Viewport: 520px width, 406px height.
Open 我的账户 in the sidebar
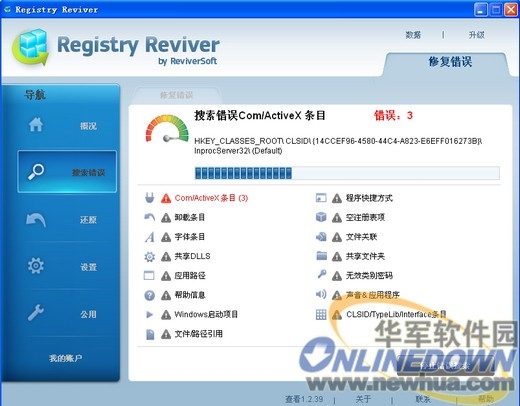click(x=65, y=358)
